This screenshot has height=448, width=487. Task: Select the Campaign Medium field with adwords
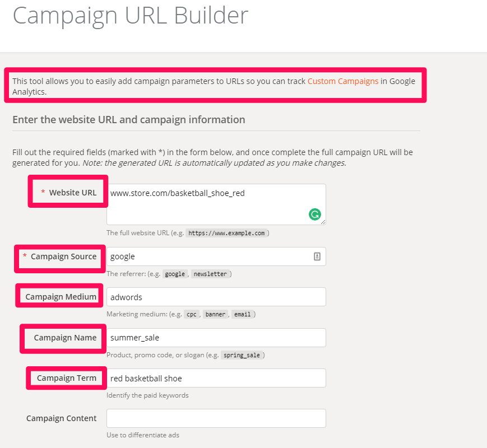coord(216,297)
